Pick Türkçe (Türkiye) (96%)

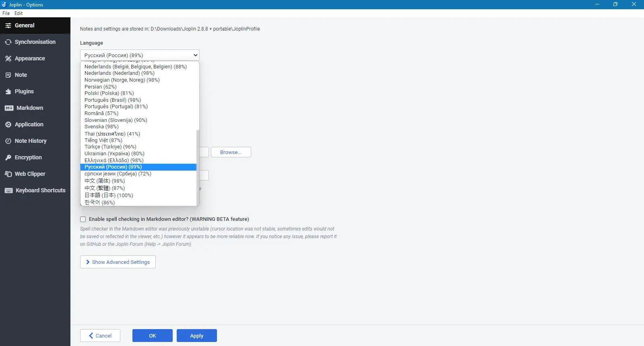[138, 147]
